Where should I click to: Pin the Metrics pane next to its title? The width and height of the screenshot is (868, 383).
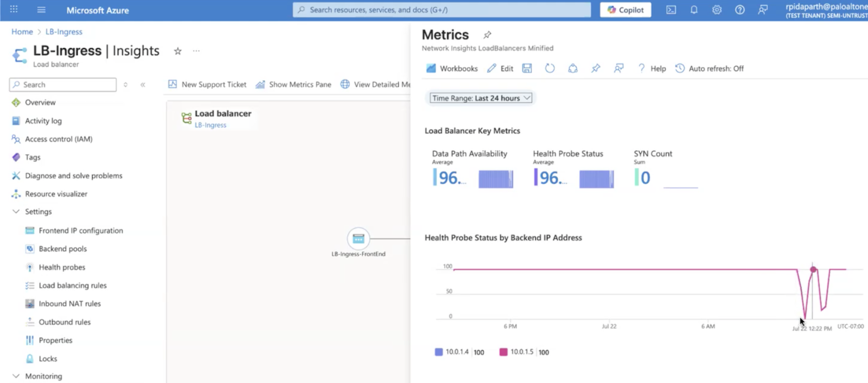[487, 35]
